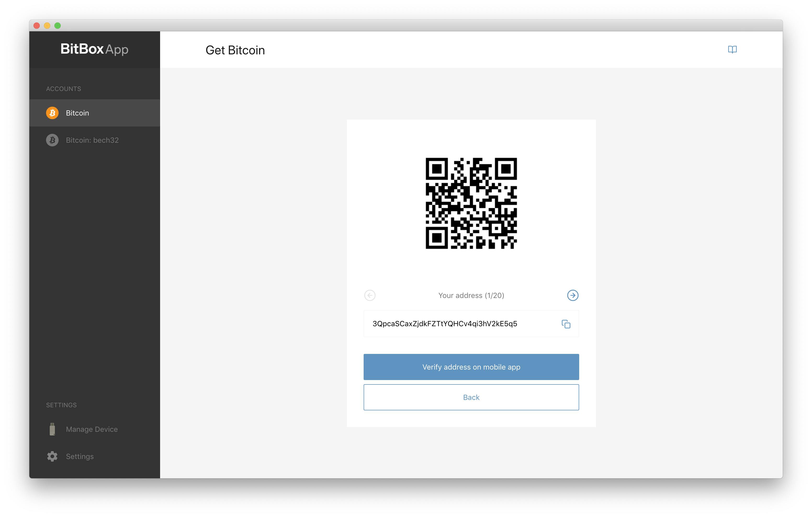
Task: Open the Bitcoin: bech32 account
Action: point(94,140)
